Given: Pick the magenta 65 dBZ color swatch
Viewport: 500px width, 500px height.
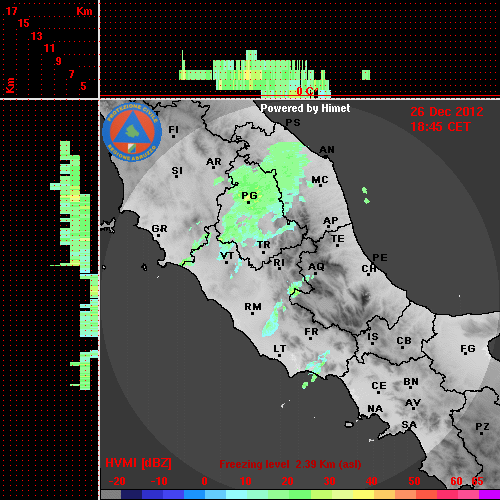Looking at the screenshot, I should 489,495.
